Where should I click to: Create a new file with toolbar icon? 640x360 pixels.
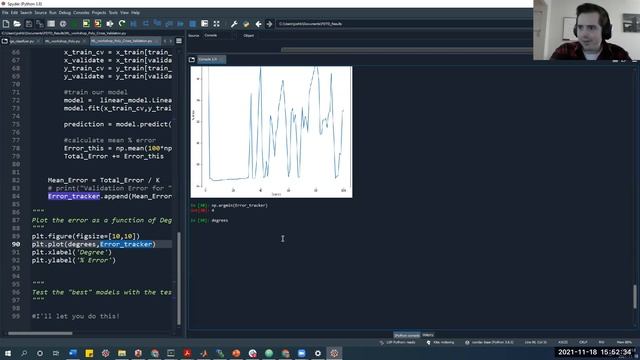(6, 24)
